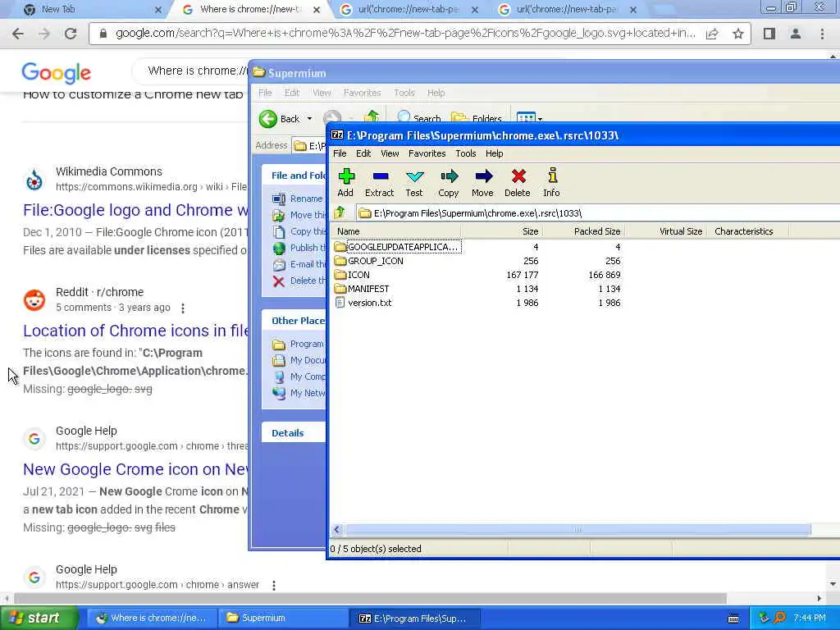Open My Network Places in Other Places

point(299,393)
